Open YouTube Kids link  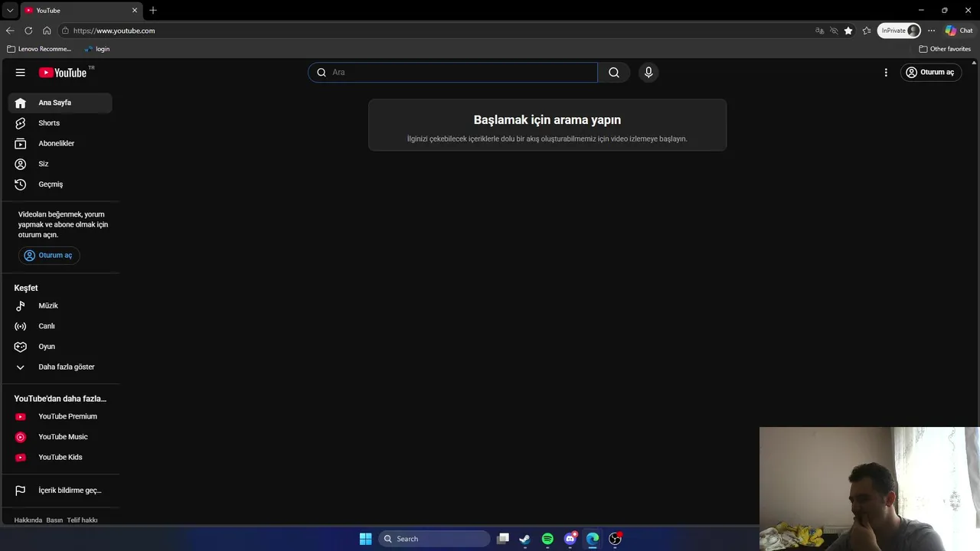(x=60, y=457)
